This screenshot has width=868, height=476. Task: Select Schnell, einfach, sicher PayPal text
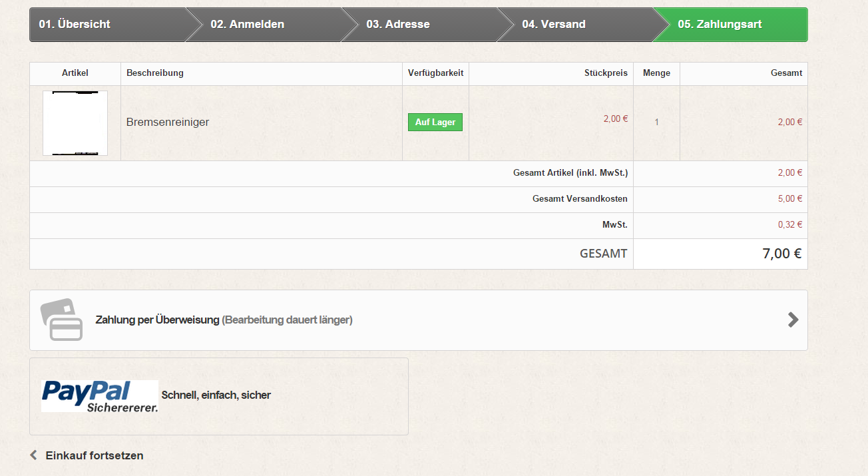216,395
